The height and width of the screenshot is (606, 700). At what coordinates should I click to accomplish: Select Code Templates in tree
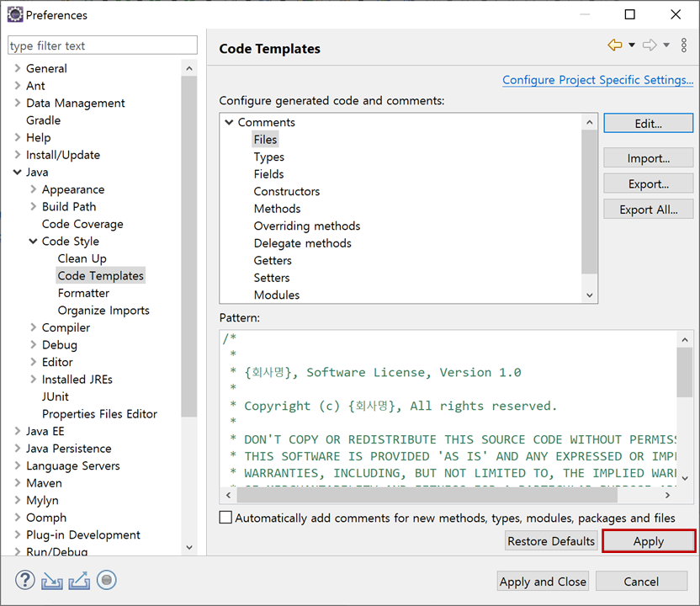(100, 275)
